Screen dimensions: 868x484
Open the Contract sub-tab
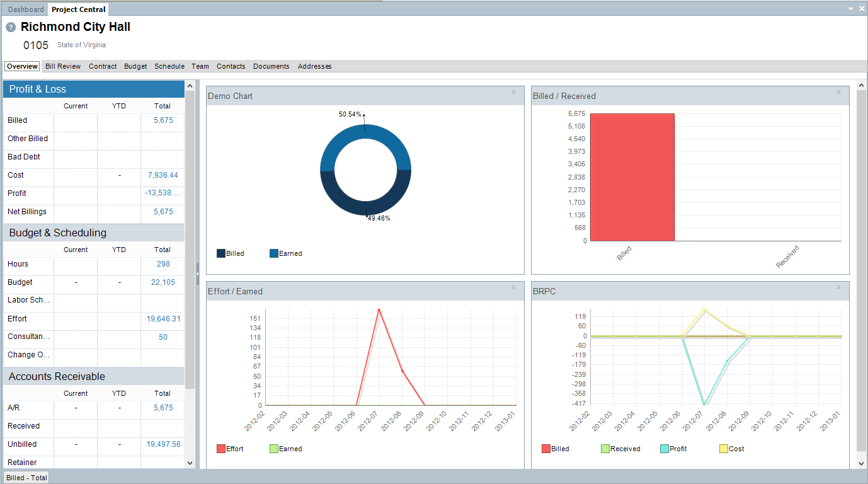103,66
